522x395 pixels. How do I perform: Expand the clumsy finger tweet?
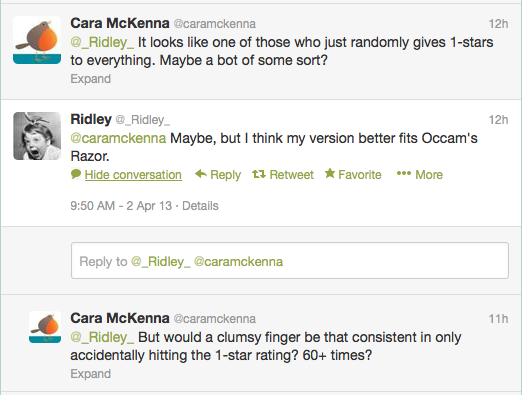90,374
